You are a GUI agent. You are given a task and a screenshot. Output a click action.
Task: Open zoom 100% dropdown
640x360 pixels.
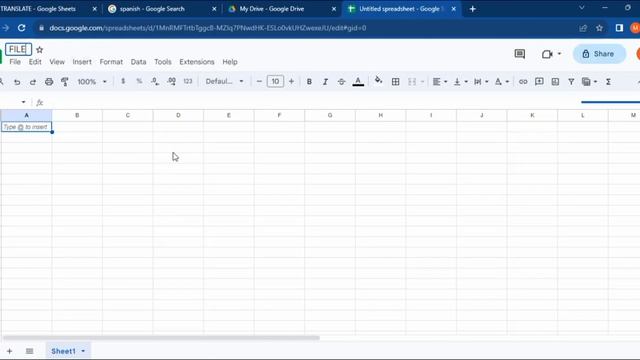(92, 82)
